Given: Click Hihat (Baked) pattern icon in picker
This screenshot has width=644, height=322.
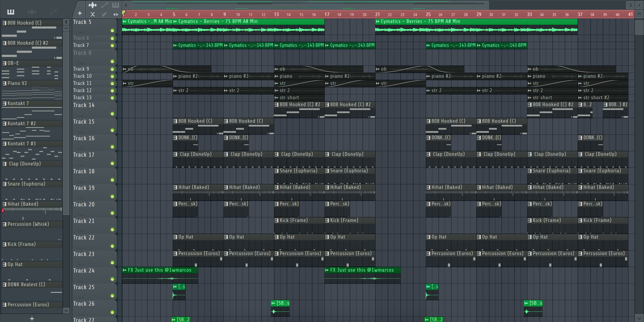Looking at the screenshot, I should 4,204.
